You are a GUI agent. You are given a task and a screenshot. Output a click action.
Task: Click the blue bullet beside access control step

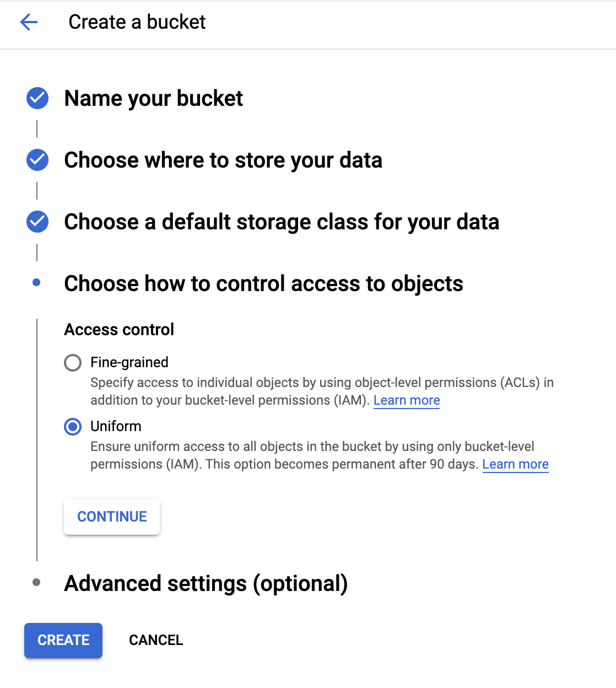(37, 283)
